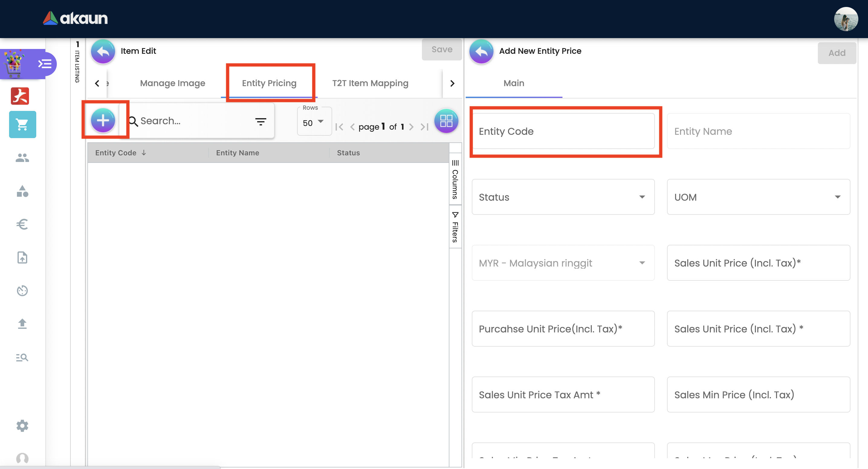Toggle the sidebar menu expand icon
868x469 pixels.
pyautogui.click(x=45, y=64)
